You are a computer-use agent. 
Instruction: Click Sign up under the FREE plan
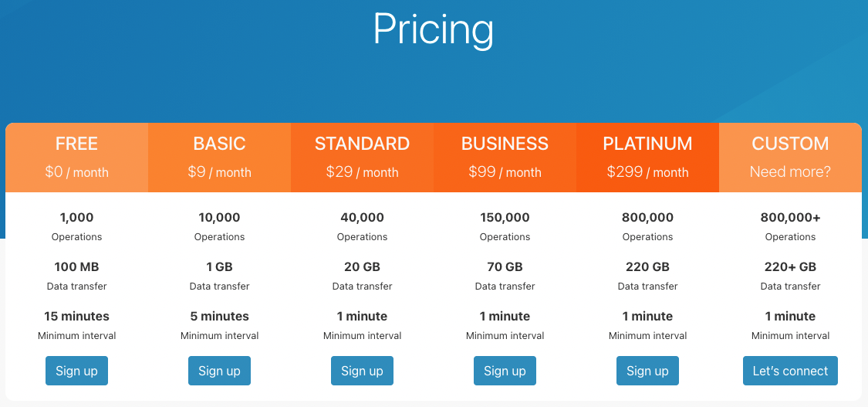(76, 371)
